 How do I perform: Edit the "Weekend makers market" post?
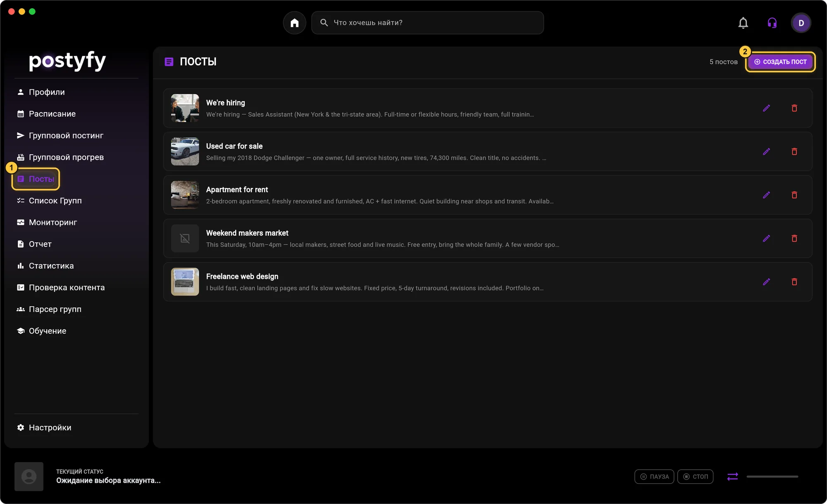[x=766, y=239]
